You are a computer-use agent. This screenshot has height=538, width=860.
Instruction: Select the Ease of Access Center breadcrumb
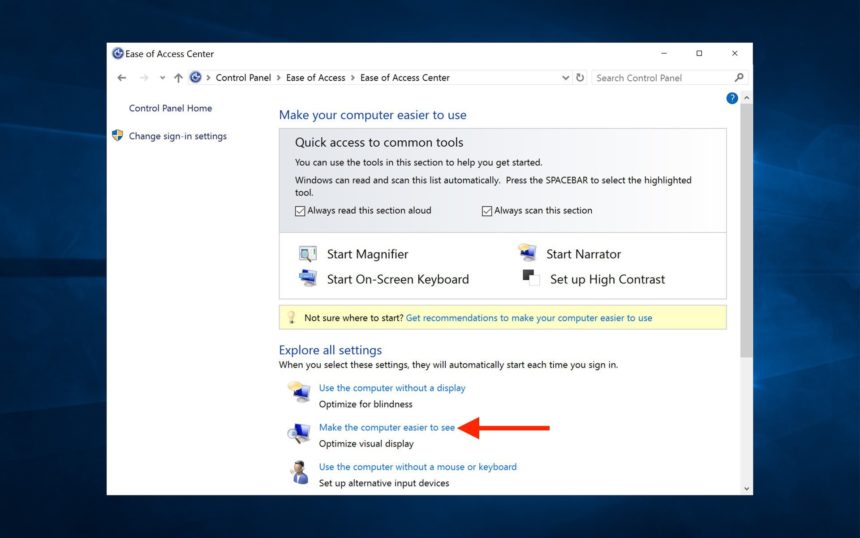(x=405, y=78)
